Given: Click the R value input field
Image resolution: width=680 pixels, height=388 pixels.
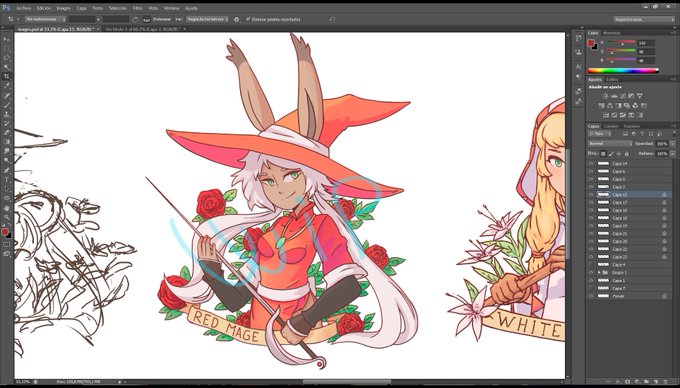Looking at the screenshot, I should click(x=646, y=43).
